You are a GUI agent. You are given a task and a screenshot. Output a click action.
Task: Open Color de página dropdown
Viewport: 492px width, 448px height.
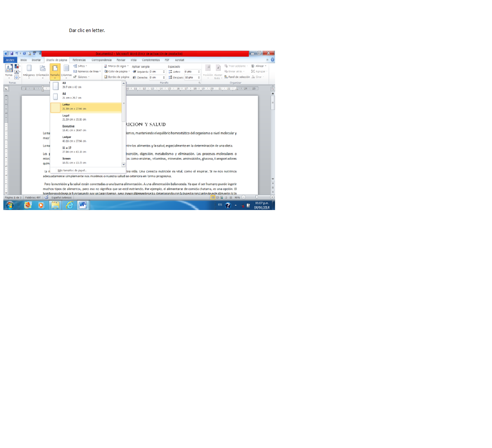pos(117,72)
